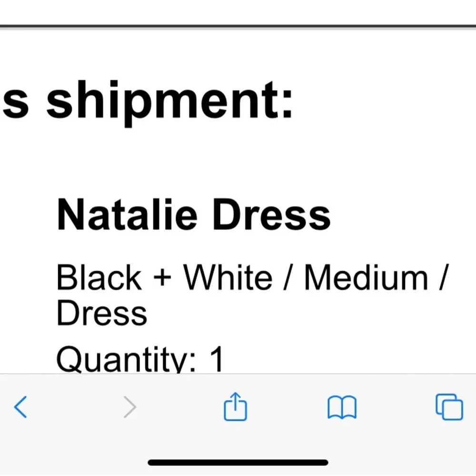The width and height of the screenshot is (476, 476).
Task: Tap the Safari forward arrow
Action: point(129,407)
